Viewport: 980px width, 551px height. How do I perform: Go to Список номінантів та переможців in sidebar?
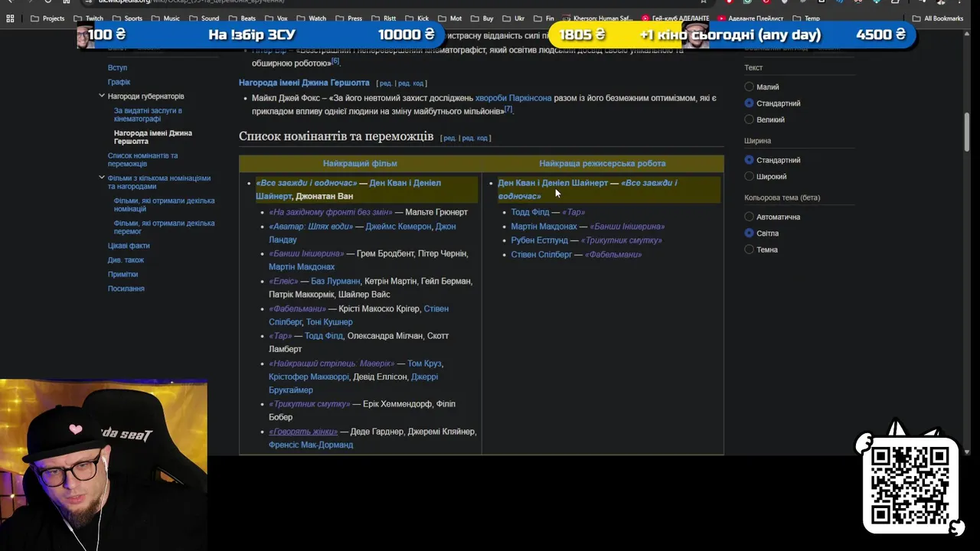click(142, 160)
